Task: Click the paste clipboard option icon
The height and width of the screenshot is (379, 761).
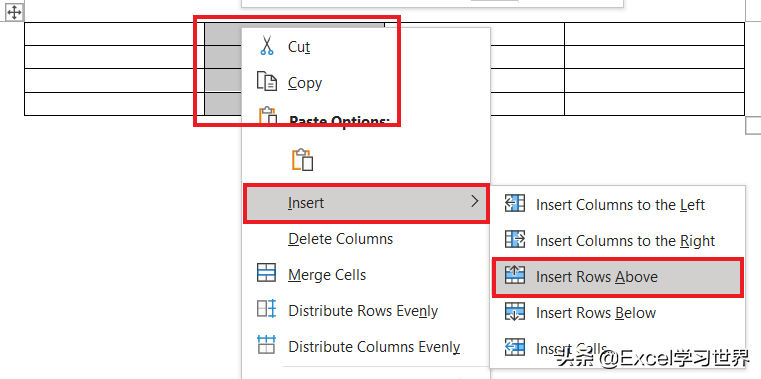Action: (x=302, y=160)
